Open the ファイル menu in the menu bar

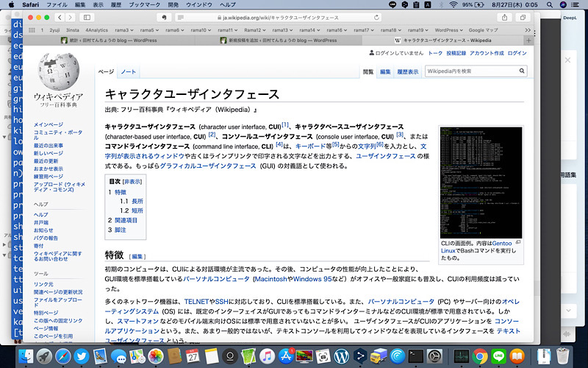click(x=57, y=5)
